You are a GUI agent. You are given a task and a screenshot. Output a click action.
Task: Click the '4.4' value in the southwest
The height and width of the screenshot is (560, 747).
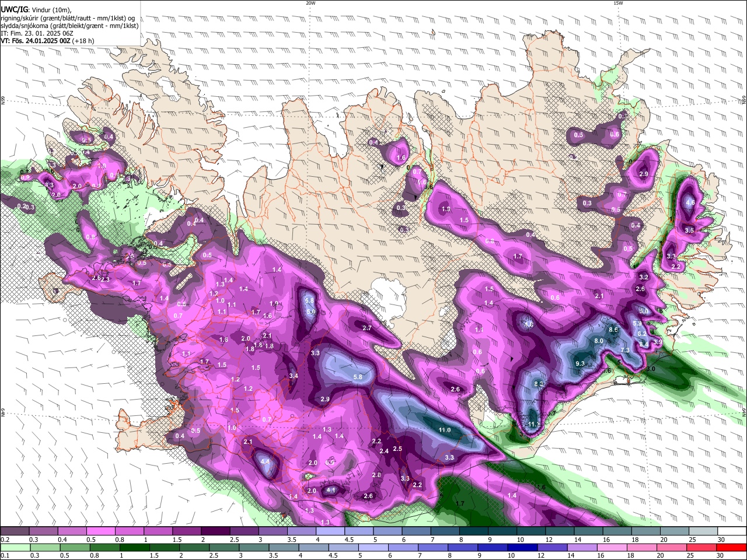(x=265, y=461)
